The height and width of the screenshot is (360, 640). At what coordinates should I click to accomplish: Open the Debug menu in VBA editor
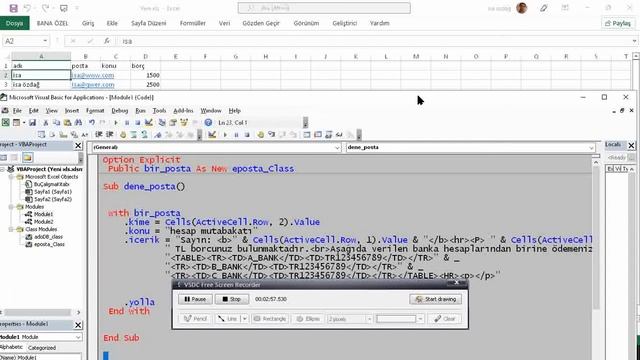click(120, 111)
